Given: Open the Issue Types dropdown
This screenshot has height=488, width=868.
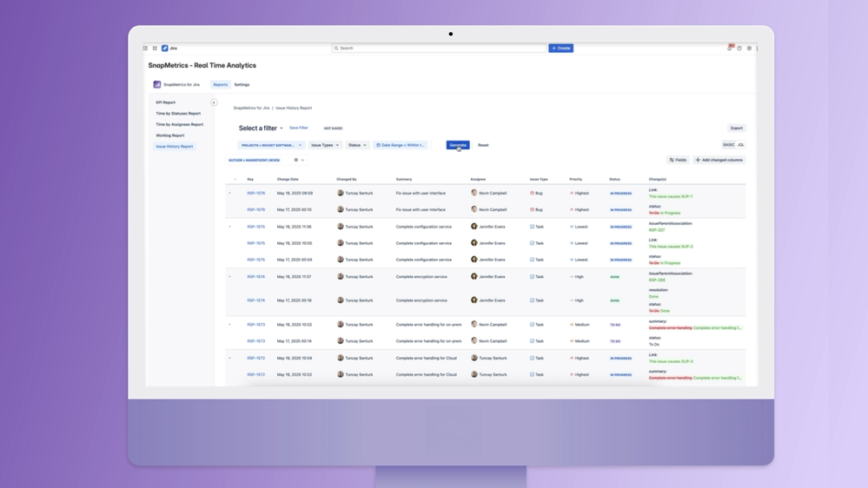Looking at the screenshot, I should click(x=325, y=145).
